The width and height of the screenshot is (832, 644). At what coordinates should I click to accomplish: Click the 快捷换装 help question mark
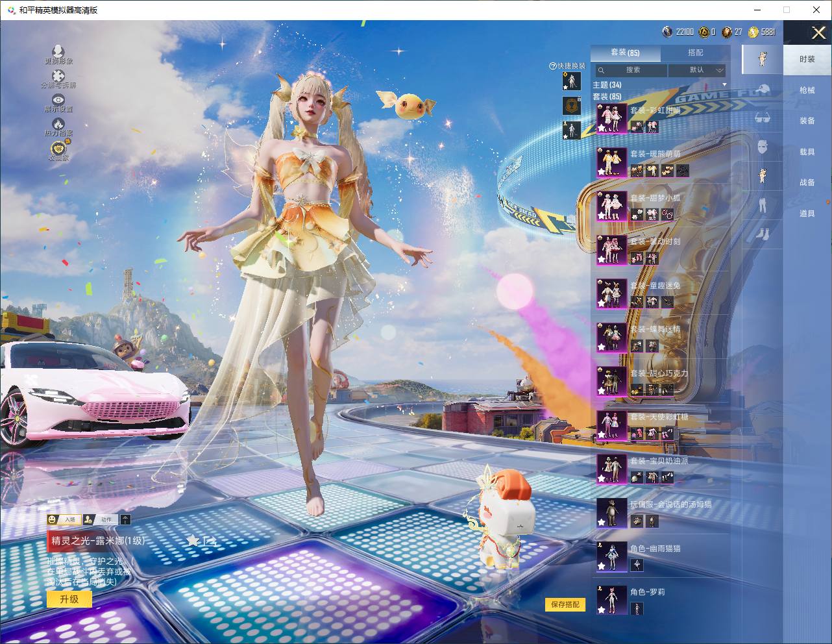(x=553, y=66)
